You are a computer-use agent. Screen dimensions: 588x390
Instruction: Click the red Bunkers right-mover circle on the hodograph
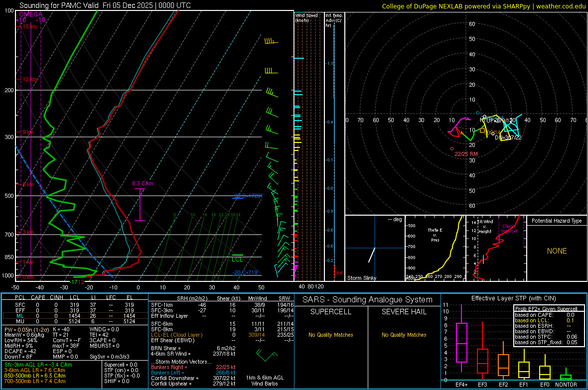(452, 148)
